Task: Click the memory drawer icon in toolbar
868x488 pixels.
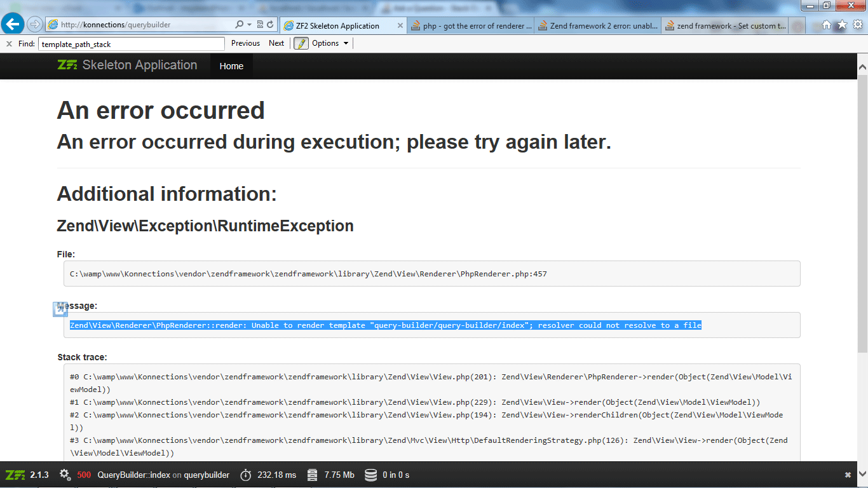Action: point(312,475)
